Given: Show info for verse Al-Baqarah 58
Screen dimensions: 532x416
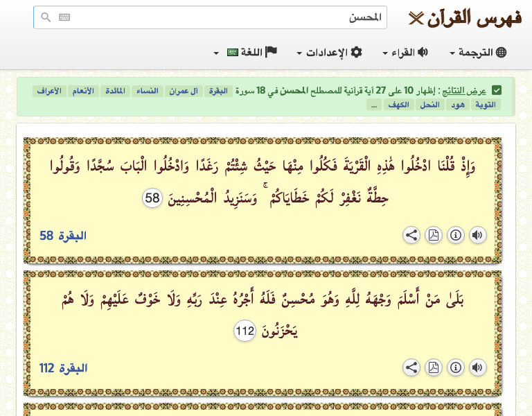Looking at the screenshot, I should 456,235.
